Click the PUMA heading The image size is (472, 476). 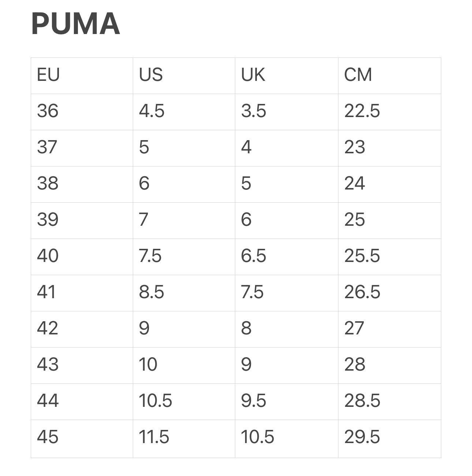click(75, 24)
